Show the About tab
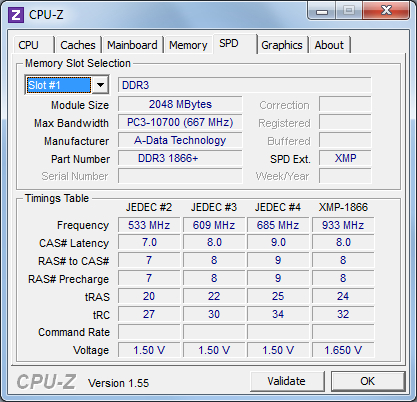 tap(329, 45)
